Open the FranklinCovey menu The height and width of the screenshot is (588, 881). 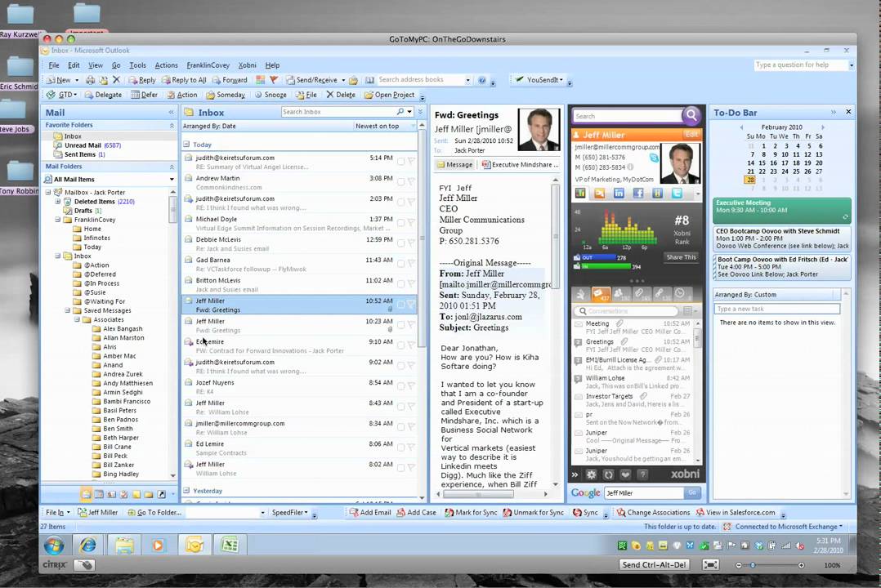pos(208,65)
